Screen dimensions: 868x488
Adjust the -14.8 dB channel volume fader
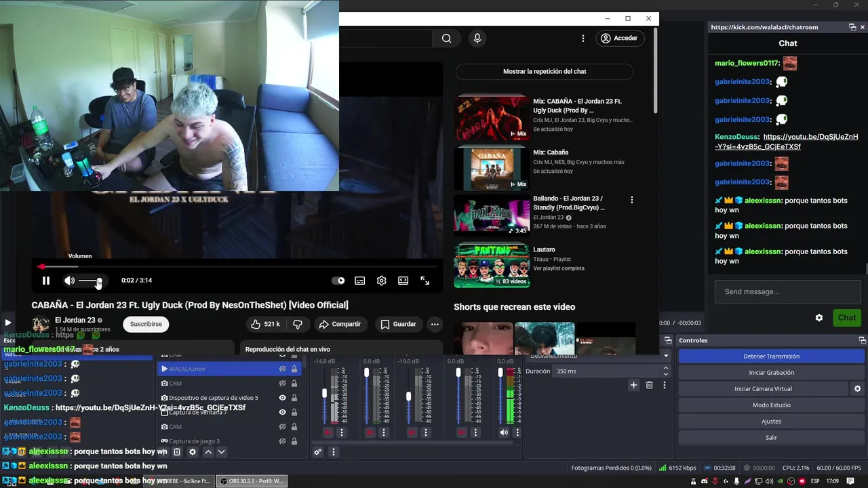(325, 394)
